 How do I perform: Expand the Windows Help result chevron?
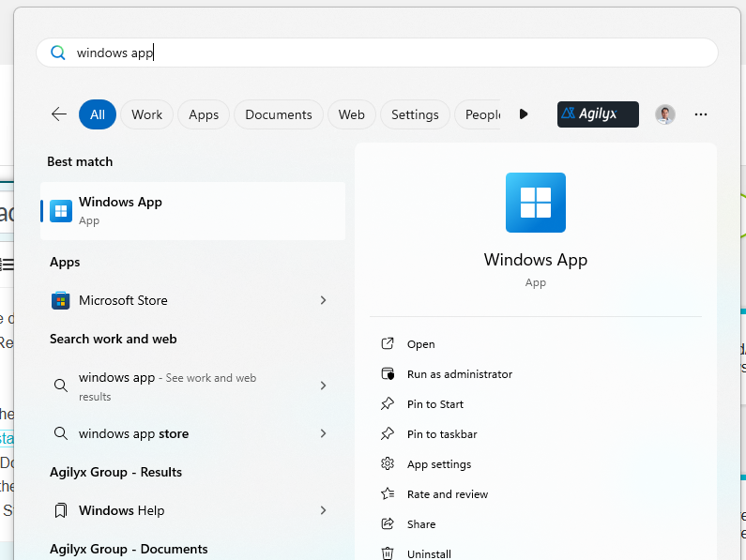(323, 510)
